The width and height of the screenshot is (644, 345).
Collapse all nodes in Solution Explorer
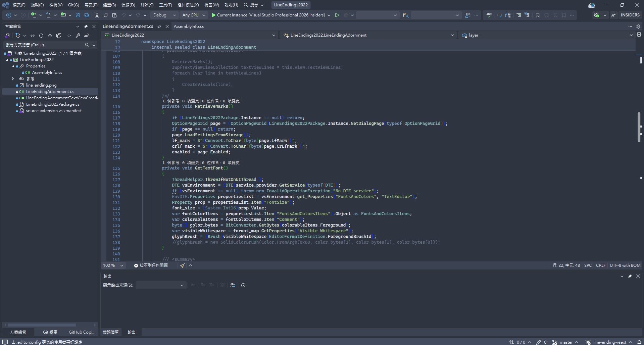[x=50, y=36]
